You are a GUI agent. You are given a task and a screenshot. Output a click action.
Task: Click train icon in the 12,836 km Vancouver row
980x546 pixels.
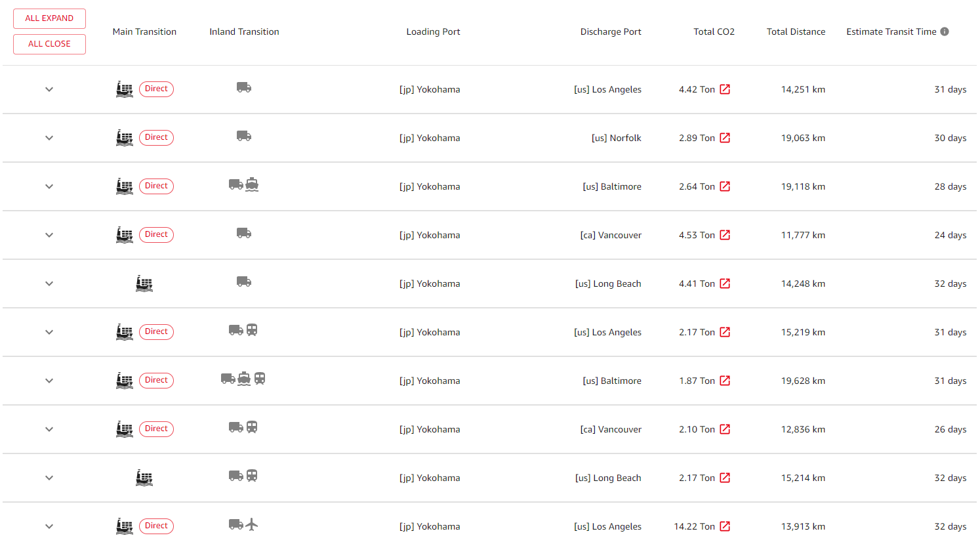[252, 427]
